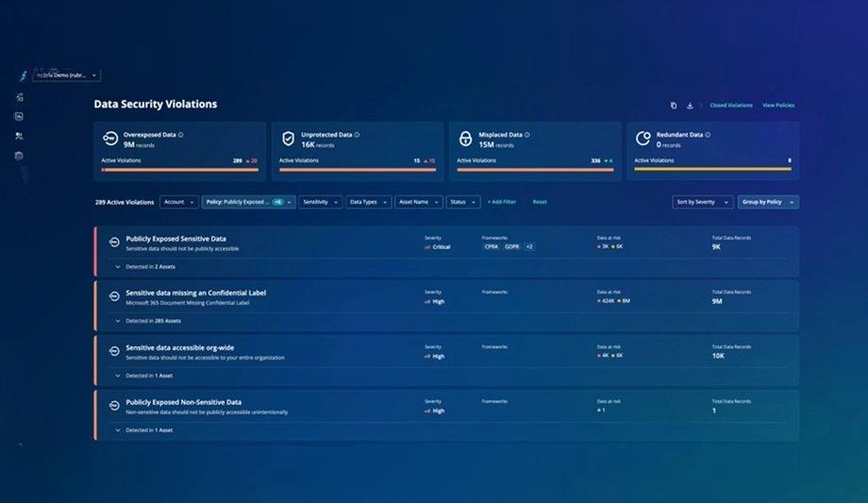Open the Policy: Publicly Exposed filter dropdown

248,202
